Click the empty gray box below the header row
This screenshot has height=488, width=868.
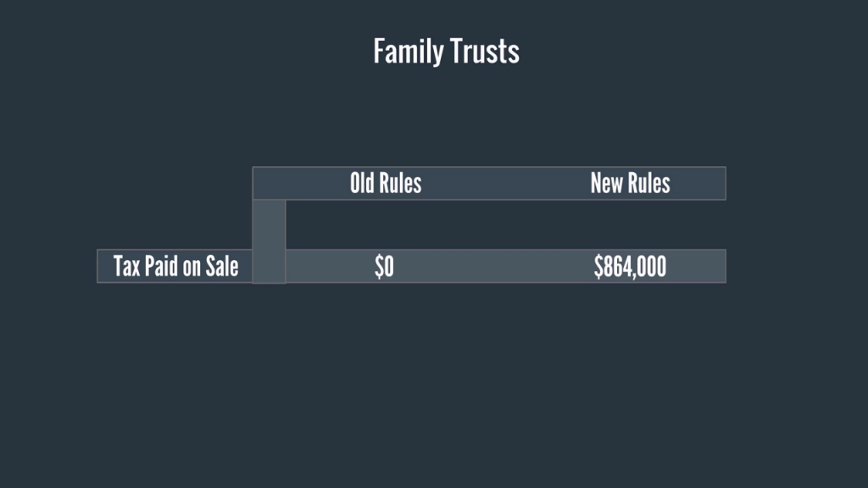click(269, 225)
